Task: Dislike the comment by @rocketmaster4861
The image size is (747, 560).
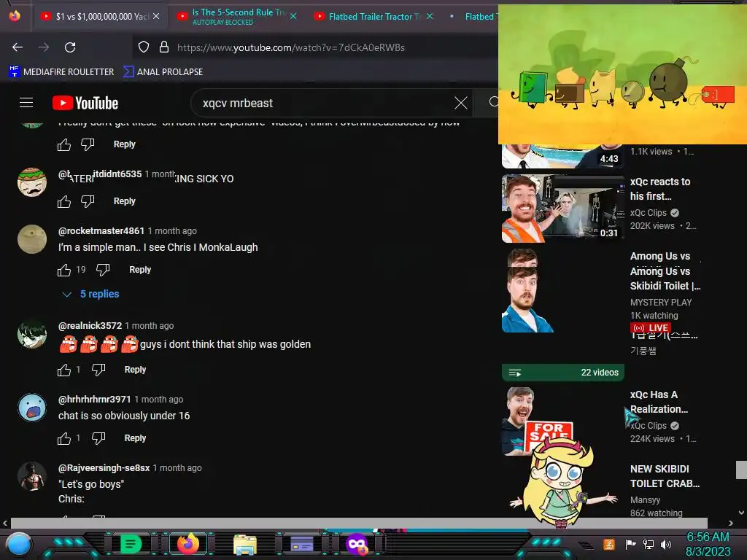Action: click(x=103, y=270)
